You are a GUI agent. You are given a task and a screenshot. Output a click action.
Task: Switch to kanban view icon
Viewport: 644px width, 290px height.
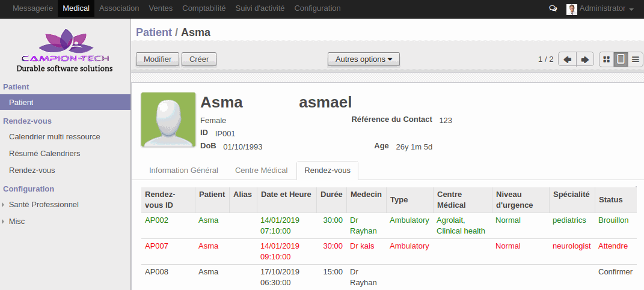(606, 59)
